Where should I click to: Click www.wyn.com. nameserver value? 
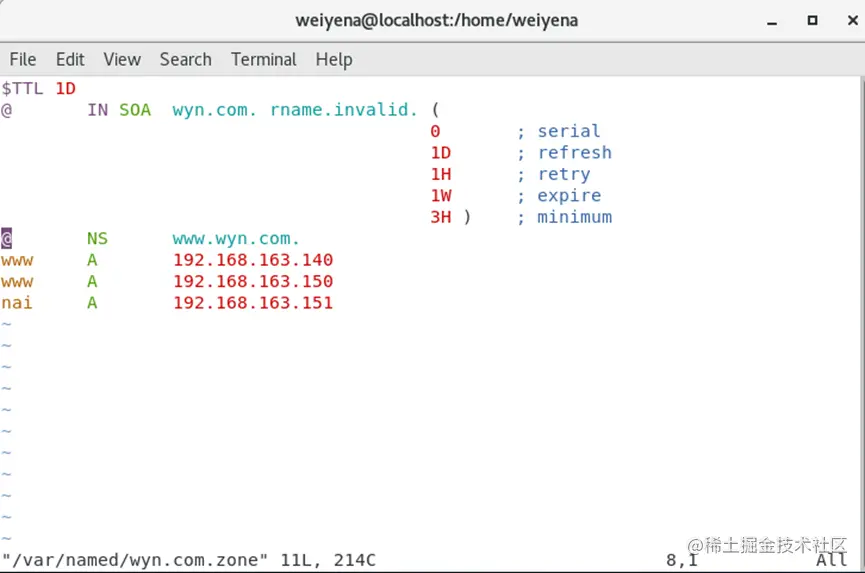[236, 239]
